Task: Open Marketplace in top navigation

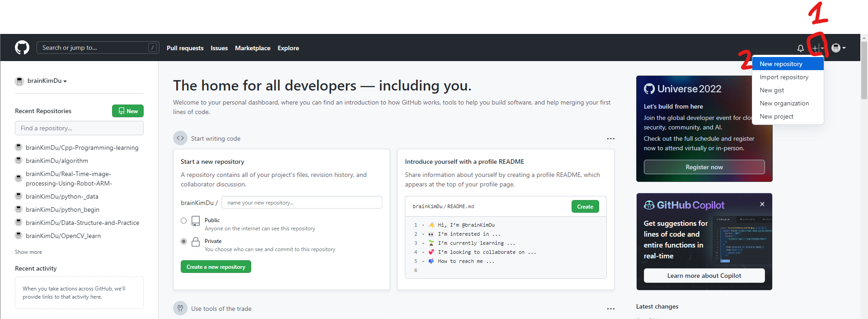Action: coord(253,48)
